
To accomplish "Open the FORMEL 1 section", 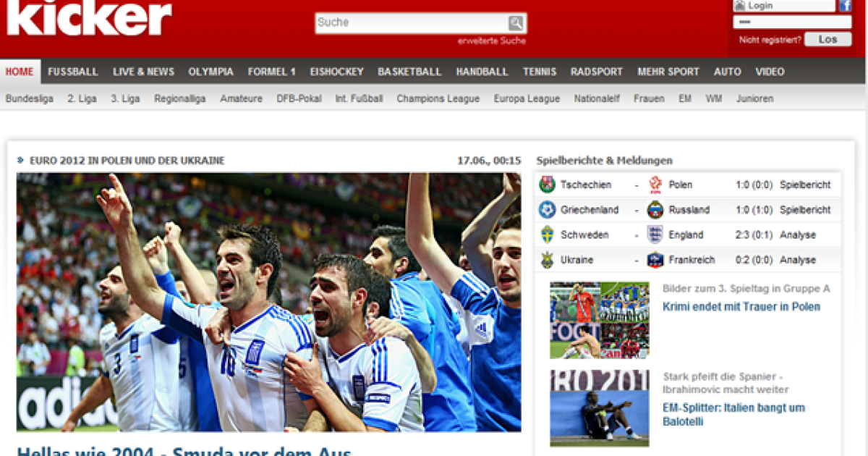I will tap(271, 72).
